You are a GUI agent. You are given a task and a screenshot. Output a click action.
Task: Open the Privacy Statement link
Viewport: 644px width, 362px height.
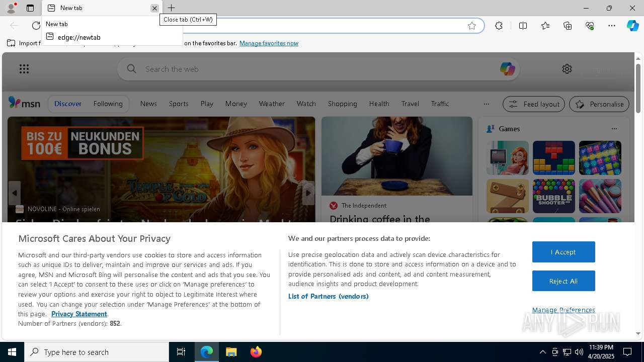(x=79, y=314)
